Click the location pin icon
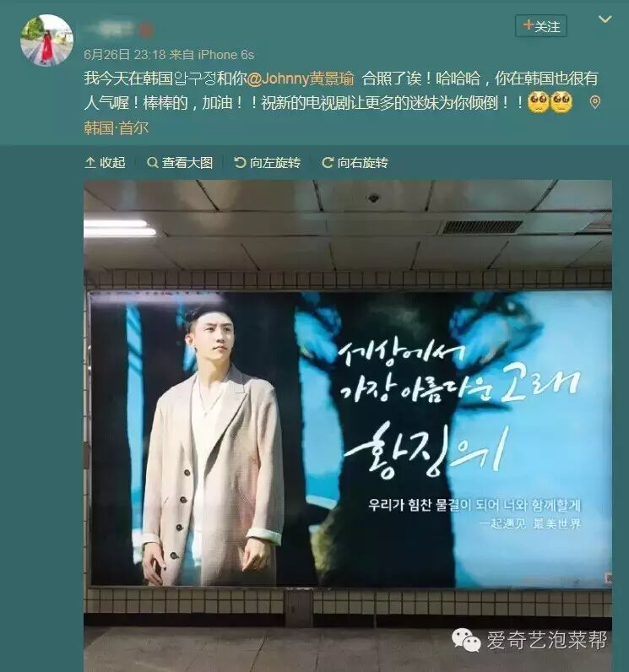Viewport: 629px width, 672px height. click(594, 102)
